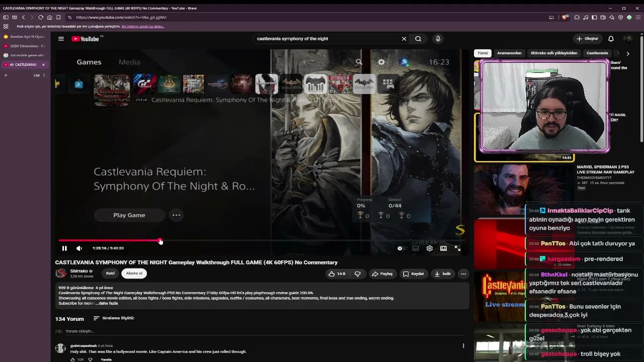Screen dimensions: 644x362
Task: Bookmark this page in Brave
Action: click(58, 17)
